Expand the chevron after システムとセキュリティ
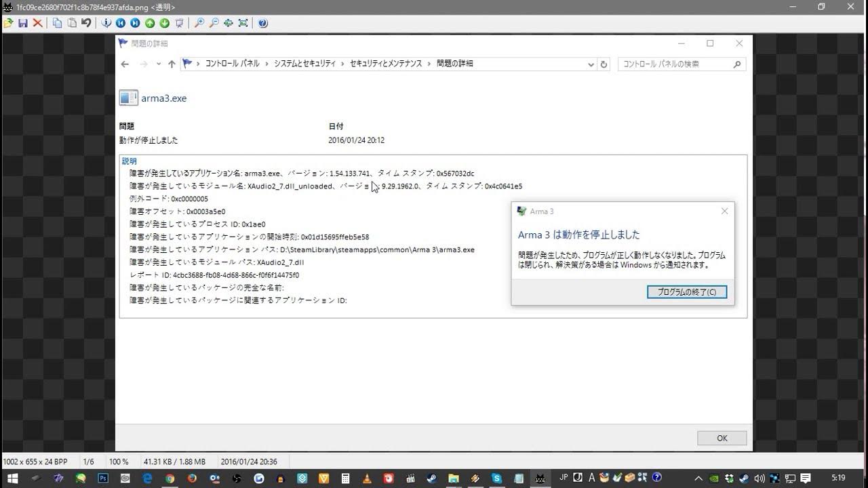868x488 pixels. pos(342,64)
